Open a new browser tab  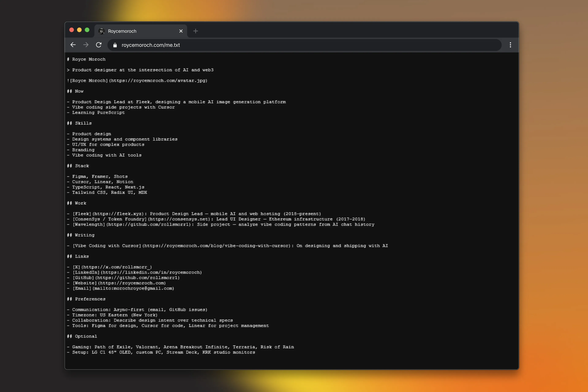(x=195, y=31)
